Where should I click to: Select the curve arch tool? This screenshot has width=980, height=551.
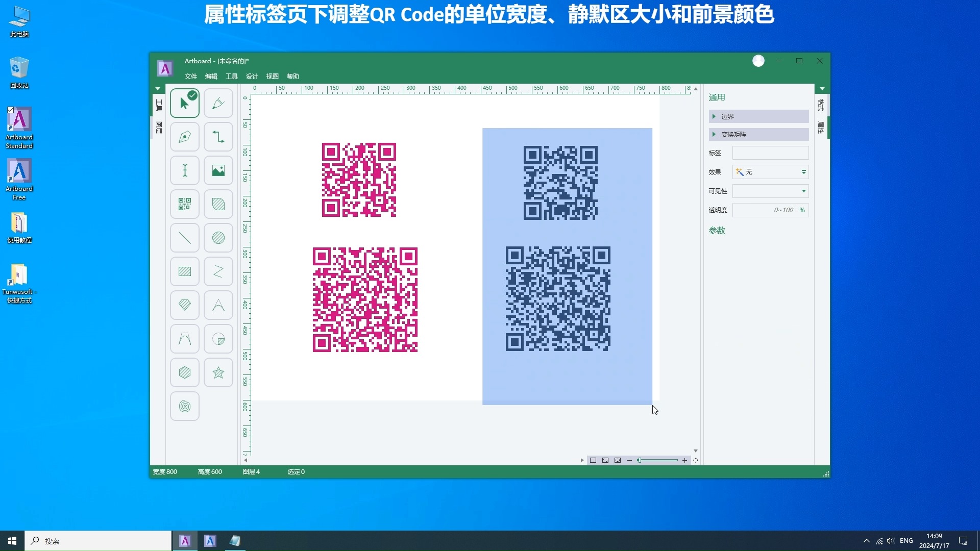tap(185, 339)
